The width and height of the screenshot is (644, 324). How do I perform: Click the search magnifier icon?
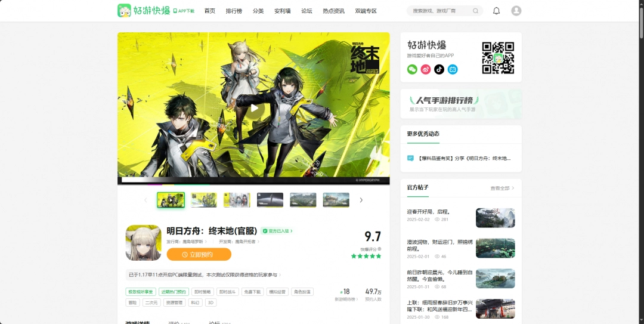476,11
